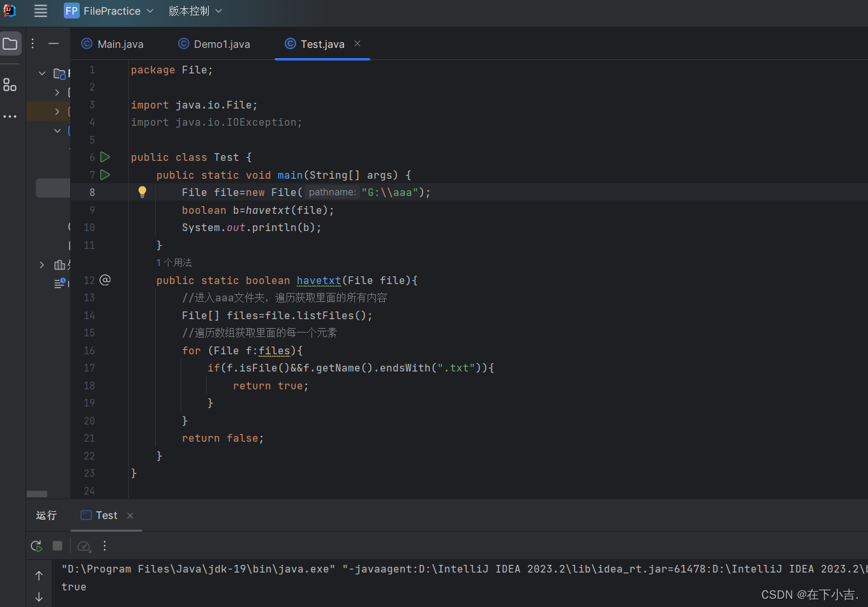Screen dimensions: 868x607
Task: Click the project panel horizontal scrollbar
Action: pos(37,494)
